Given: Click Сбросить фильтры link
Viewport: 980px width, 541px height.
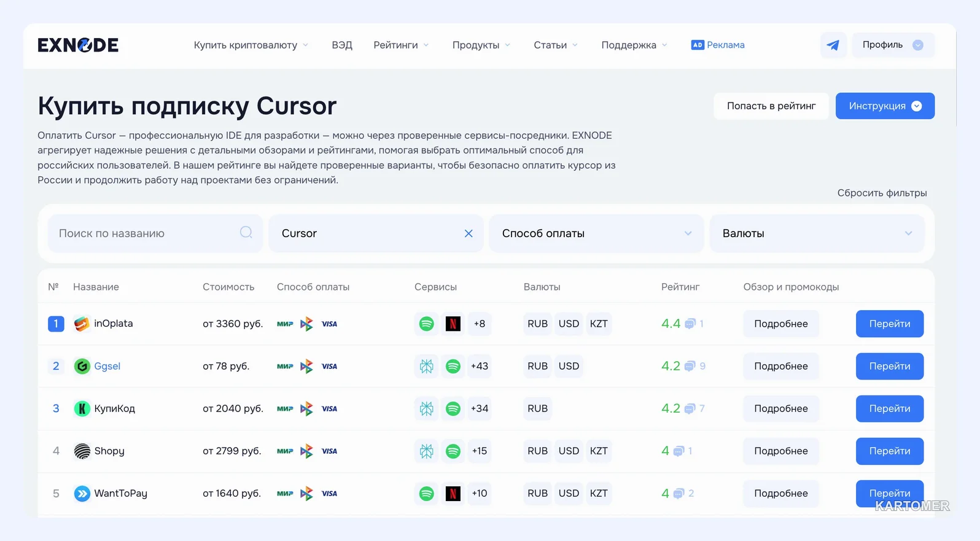Looking at the screenshot, I should pyautogui.click(x=882, y=193).
